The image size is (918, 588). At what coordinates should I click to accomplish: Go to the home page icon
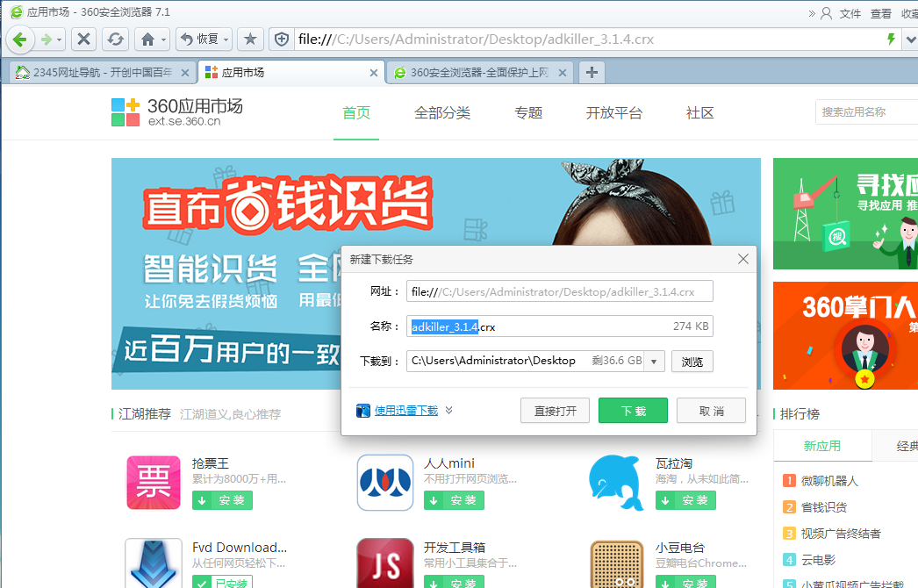point(147,39)
